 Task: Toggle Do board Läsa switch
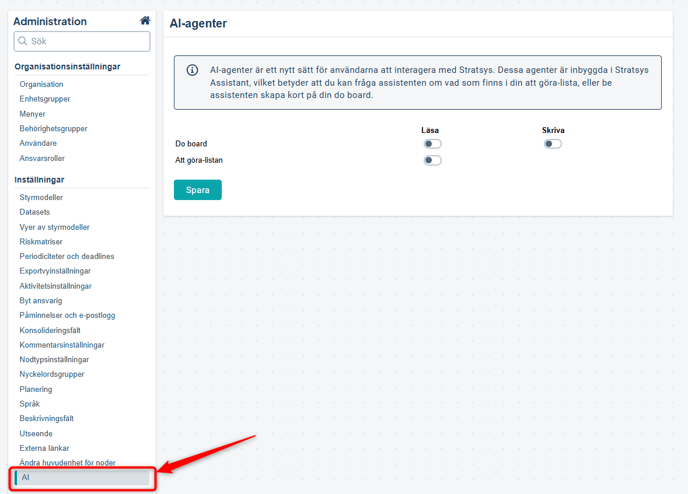432,144
